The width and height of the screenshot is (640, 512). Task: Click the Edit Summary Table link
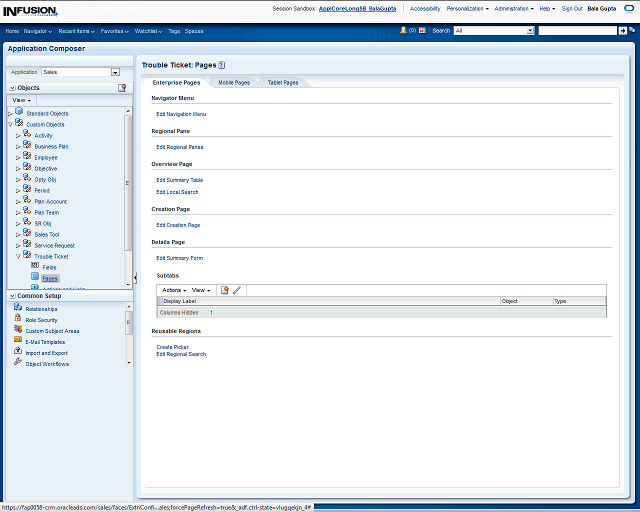[179, 180]
